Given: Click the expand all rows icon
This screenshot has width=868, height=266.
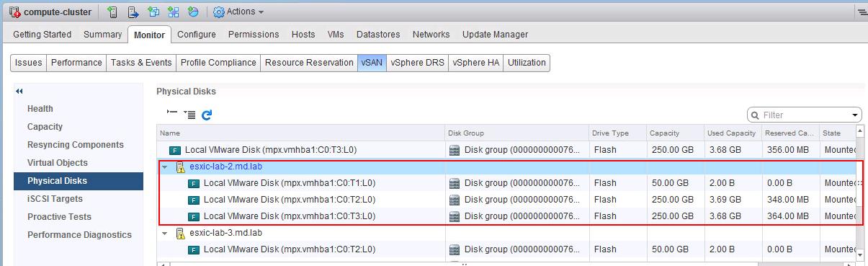Looking at the screenshot, I should (189, 114).
